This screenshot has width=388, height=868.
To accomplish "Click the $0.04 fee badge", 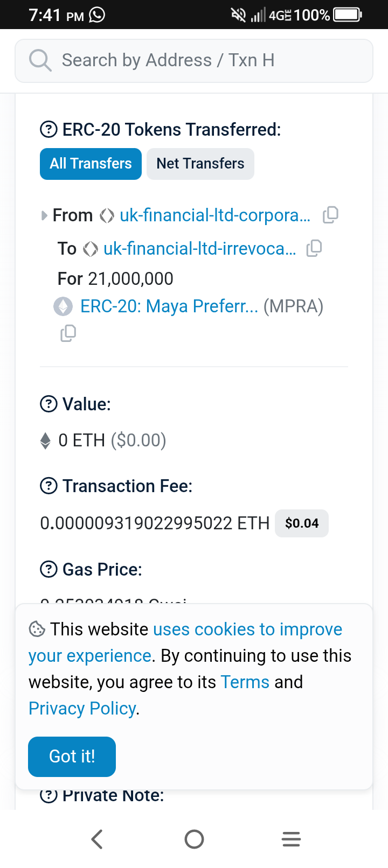I will (302, 523).
